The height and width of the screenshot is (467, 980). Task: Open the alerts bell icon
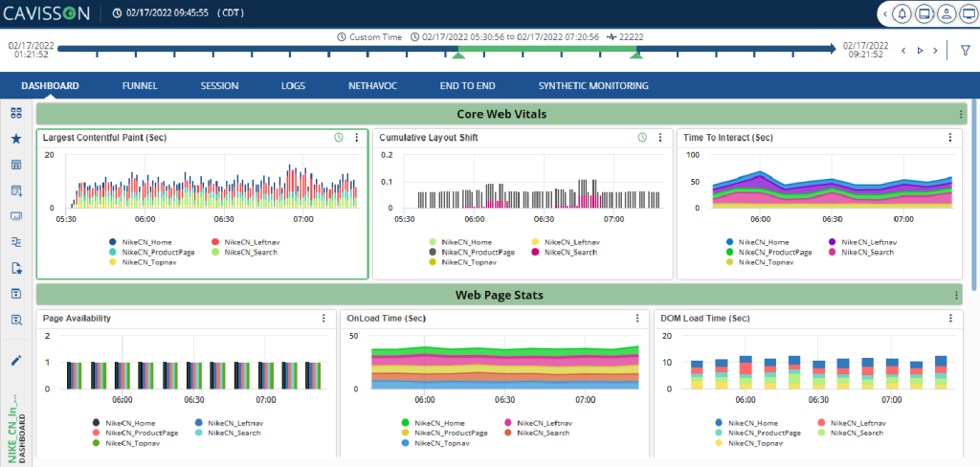pyautogui.click(x=902, y=13)
